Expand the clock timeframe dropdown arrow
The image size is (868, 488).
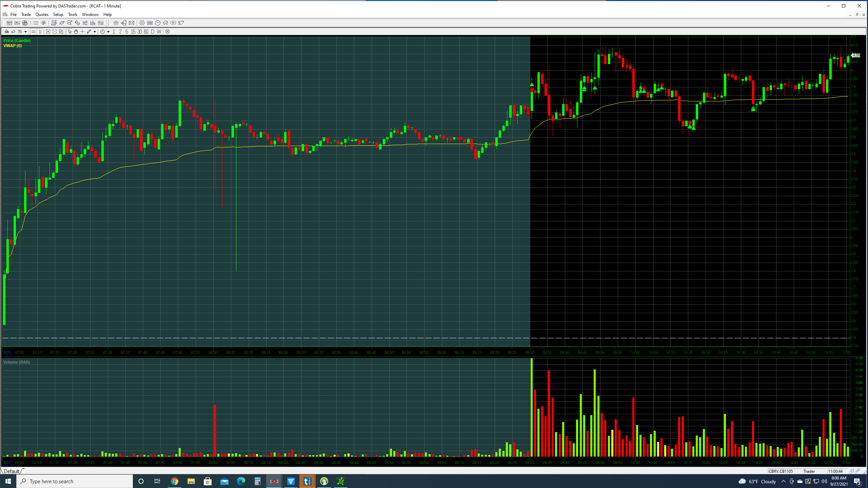(x=108, y=32)
